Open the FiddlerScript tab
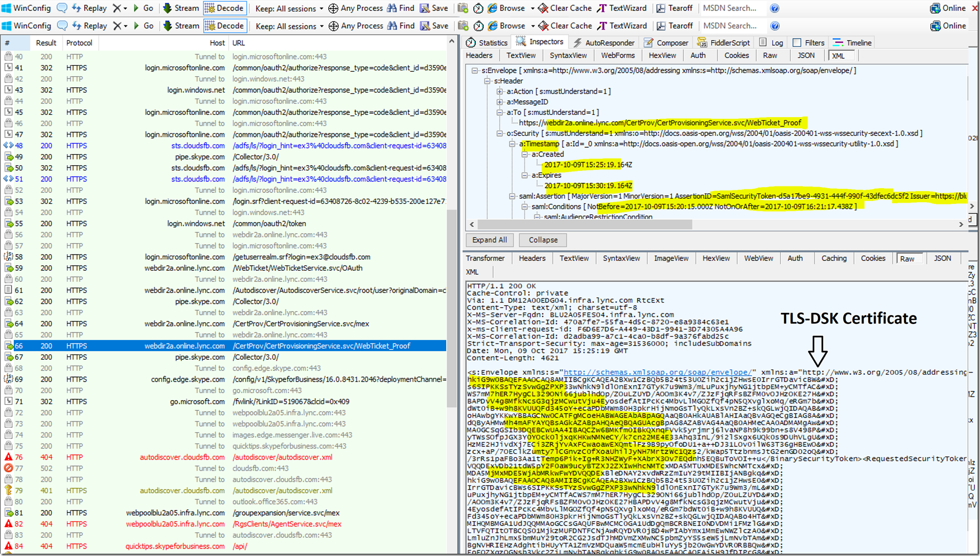 point(724,43)
